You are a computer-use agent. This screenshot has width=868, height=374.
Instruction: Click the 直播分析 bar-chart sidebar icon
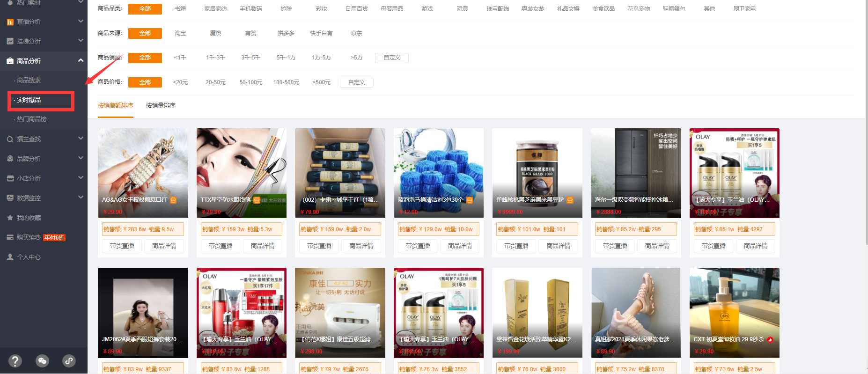tap(10, 22)
